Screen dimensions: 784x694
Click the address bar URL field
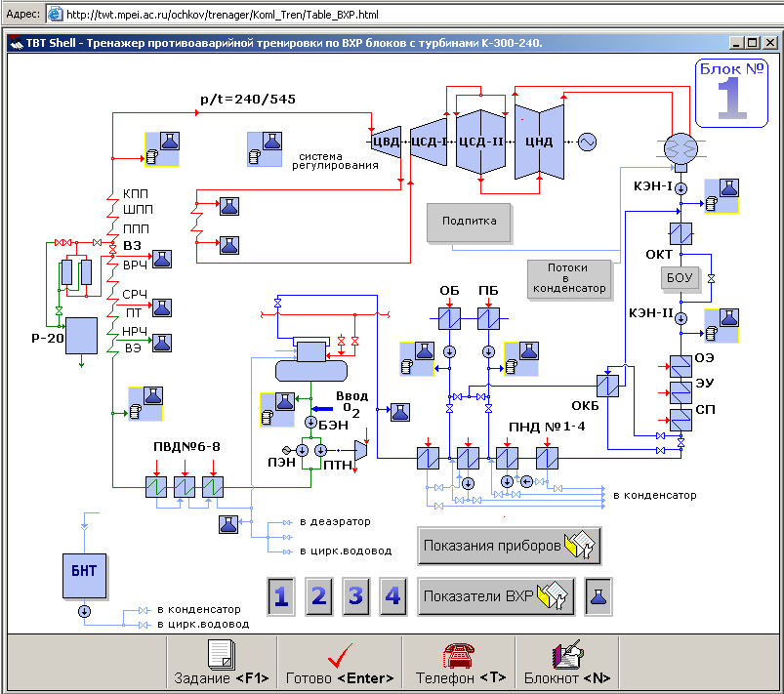tap(415, 14)
